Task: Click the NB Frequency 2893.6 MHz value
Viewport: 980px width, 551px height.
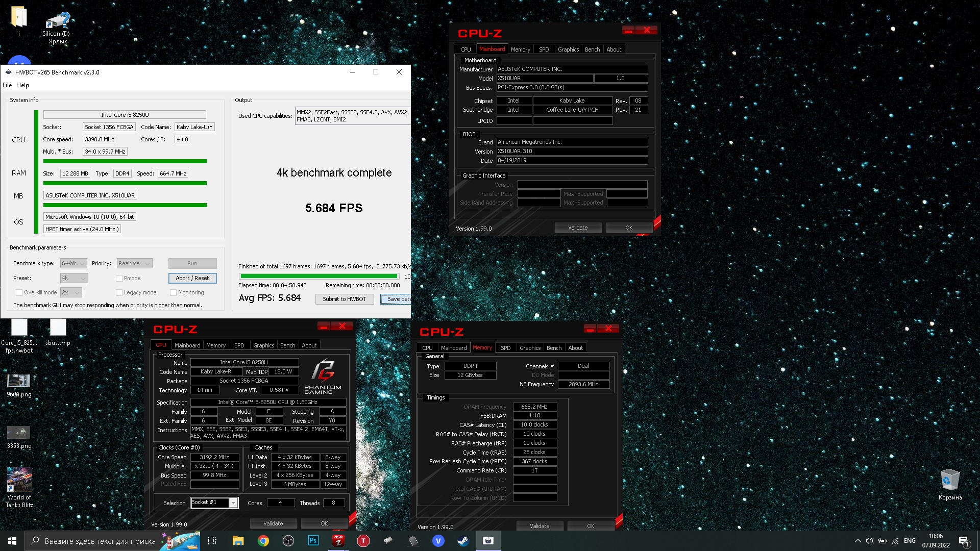Action: pyautogui.click(x=583, y=384)
